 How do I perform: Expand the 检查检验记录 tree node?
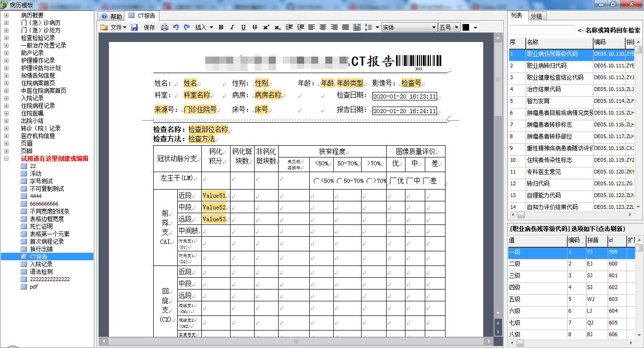6,38
